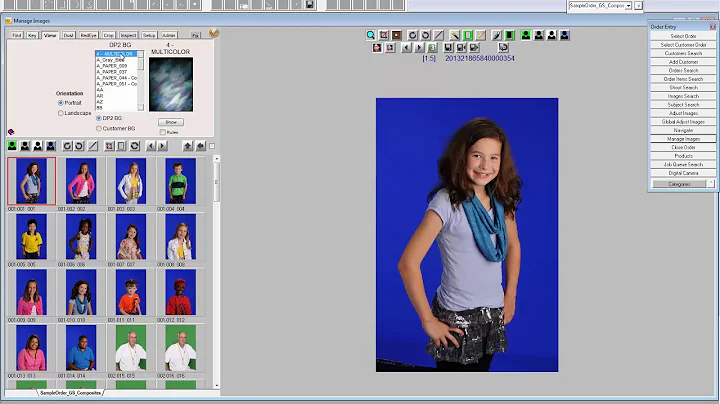720x404 pixels.
Task: Click the up arrow icon above thumbnails
Action: (187, 146)
